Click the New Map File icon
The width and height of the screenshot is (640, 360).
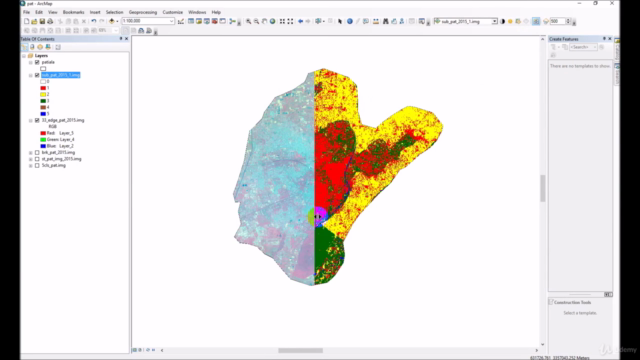tap(27, 21)
